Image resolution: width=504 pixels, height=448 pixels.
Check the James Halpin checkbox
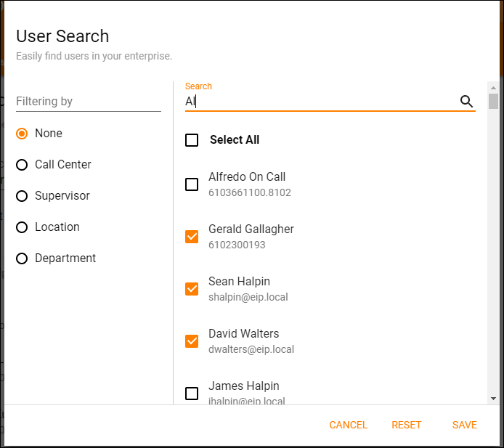(x=192, y=394)
